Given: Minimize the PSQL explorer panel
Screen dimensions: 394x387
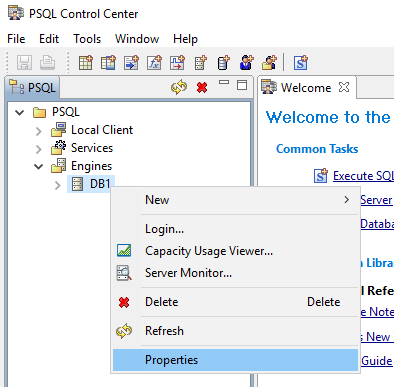Looking at the screenshot, I should (224, 82).
